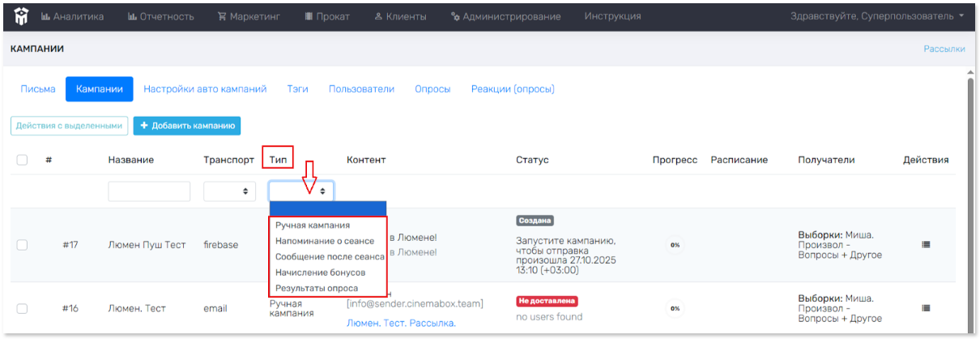
Task: Check the box for row #17
Action: 23,244
